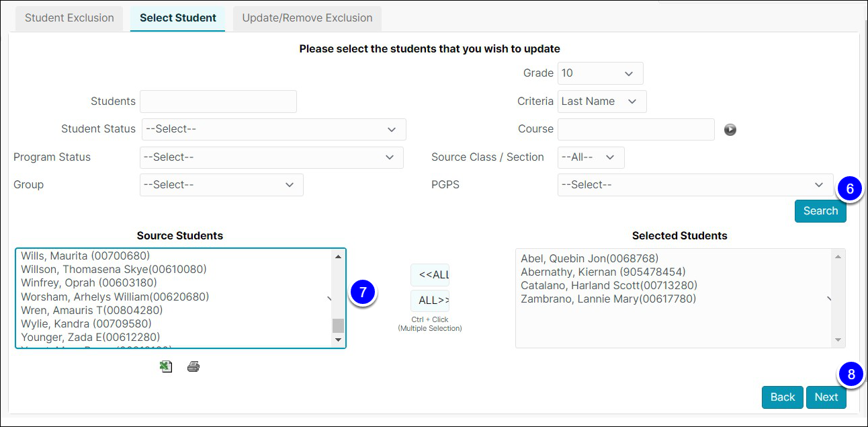Click Source Students scrollbar up arrow
Image resolution: width=868 pixels, height=427 pixels.
pyautogui.click(x=338, y=256)
